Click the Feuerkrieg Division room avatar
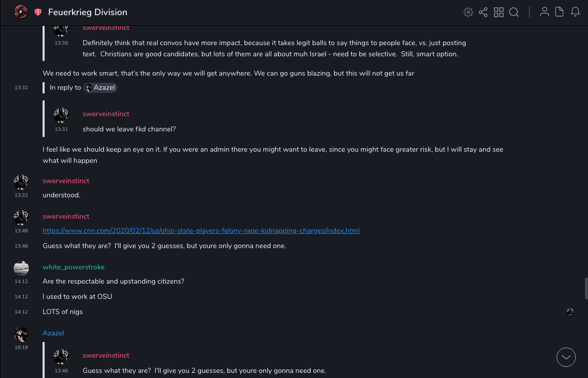This screenshot has height=378, width=588. click(x=21, y=12)
